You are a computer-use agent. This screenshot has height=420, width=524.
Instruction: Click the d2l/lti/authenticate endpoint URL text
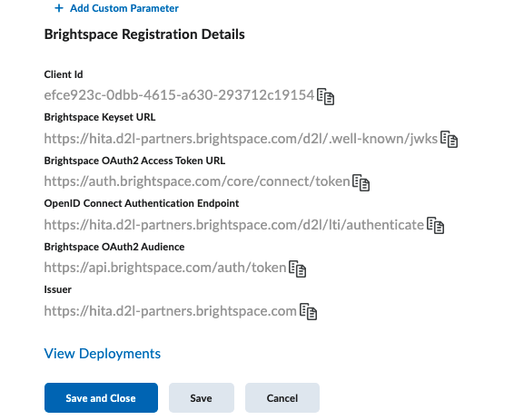pyautogui.click(x=234, y=225)
